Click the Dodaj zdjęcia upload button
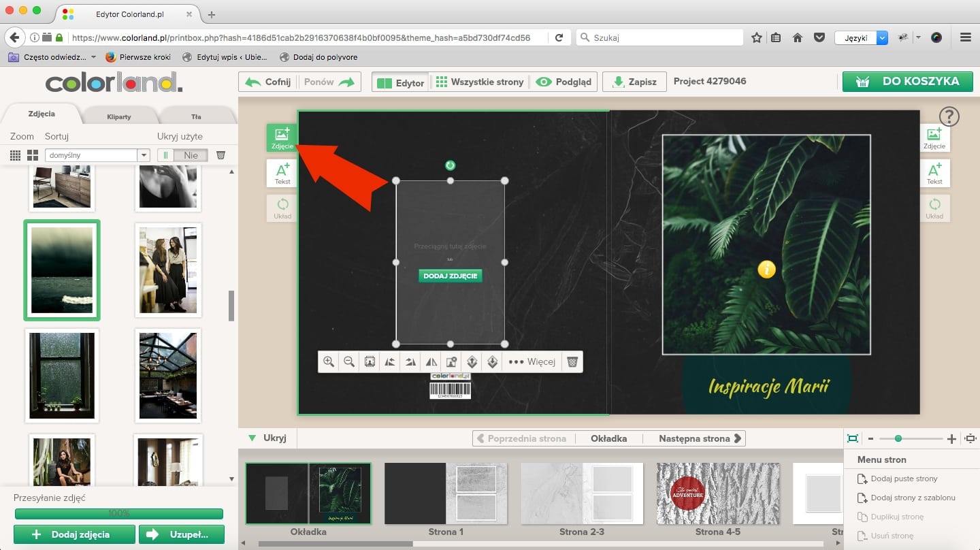980x550 pixels. (74, 534)
